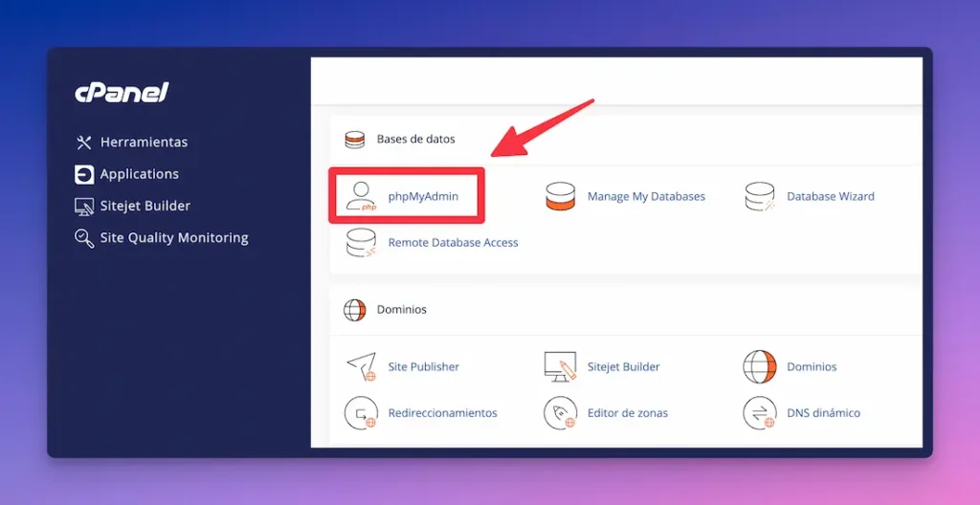This screenshot has width=980, height=505.
Task: Click the Site Quality Monitoring magnifier icon
Action: 84,238
